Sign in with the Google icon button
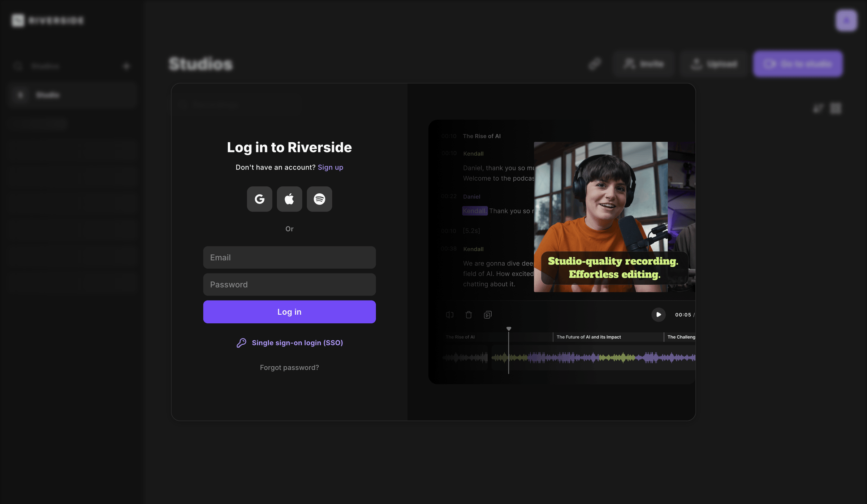This screenshot has height=504, width=867. point(259,199)
